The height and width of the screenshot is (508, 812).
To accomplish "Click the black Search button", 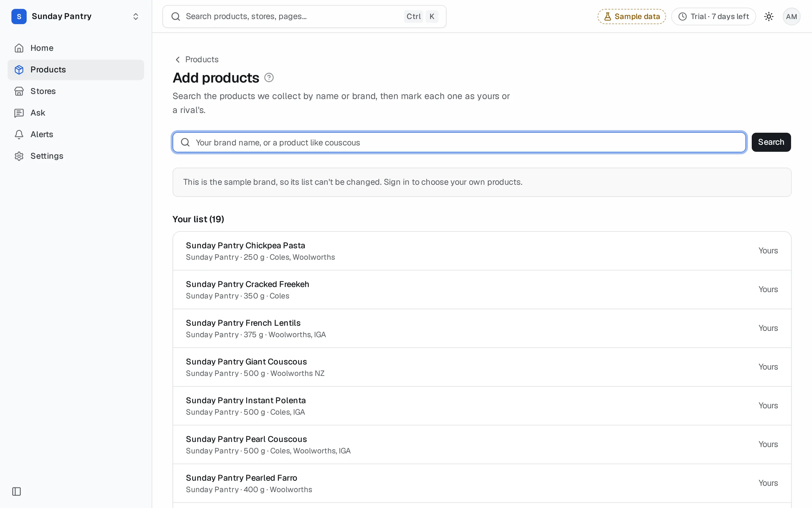I will click(771, 142).
